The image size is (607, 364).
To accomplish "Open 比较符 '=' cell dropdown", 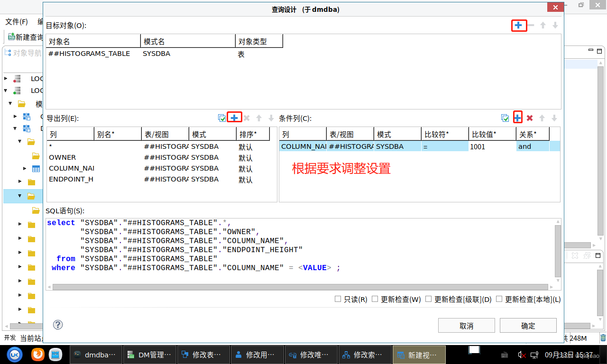I will tap(444, 146).
